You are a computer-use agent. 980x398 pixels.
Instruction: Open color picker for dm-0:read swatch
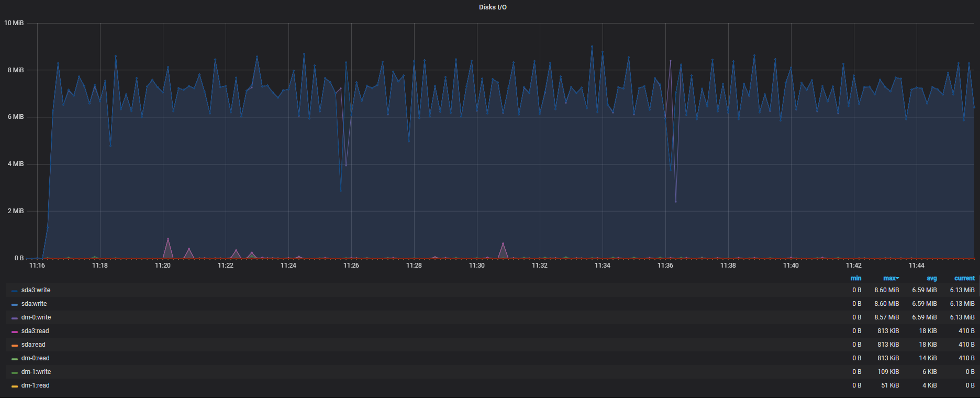click(15, 359)
